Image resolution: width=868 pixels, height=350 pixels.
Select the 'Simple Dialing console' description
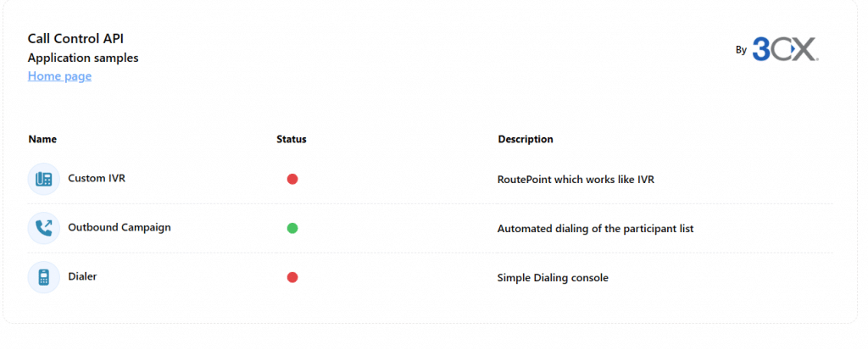click(553, 278)
